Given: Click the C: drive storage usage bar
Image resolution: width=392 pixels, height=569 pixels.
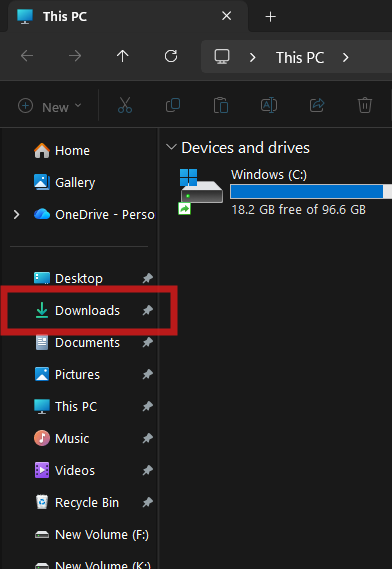Looking at the screenshot, I should 311,192.
